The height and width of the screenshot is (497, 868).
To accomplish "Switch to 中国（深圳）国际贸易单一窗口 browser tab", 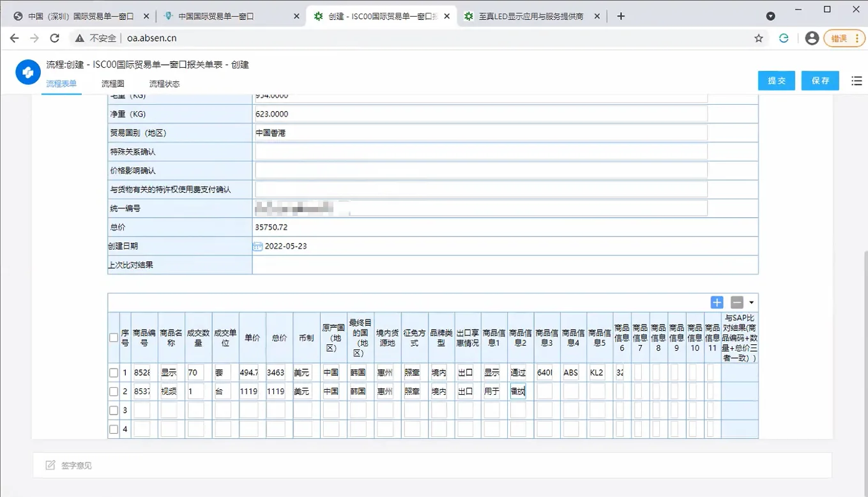I will tap(80, 16).
